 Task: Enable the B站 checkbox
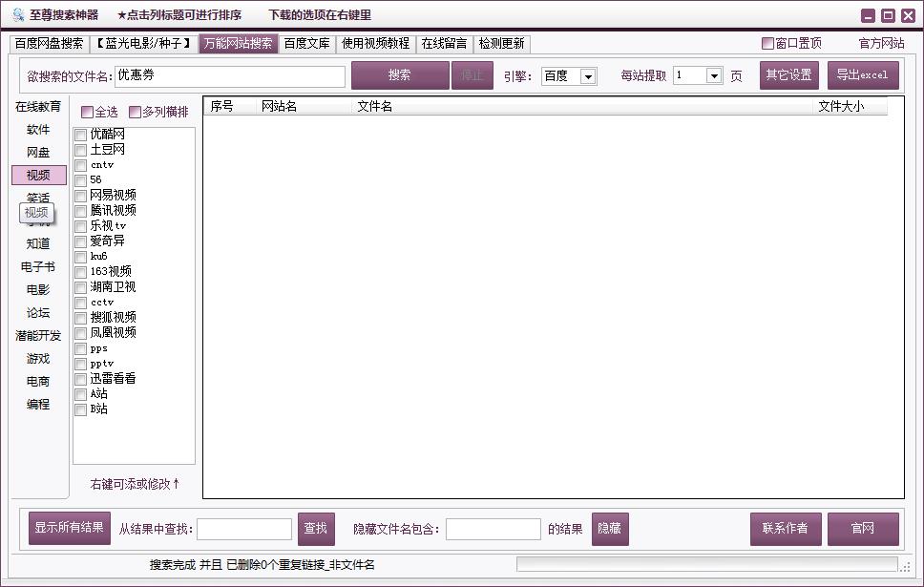81,409
